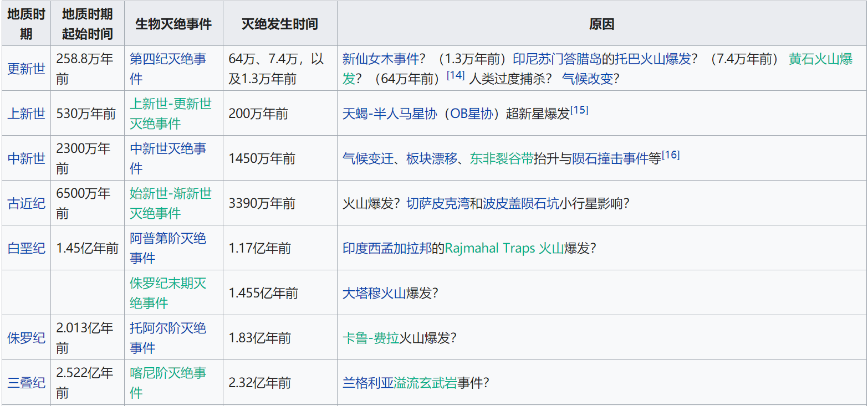Click the 上新世-更新世灭绝事件 link
This screenshot has width=868, height=406.
(171, 114)
